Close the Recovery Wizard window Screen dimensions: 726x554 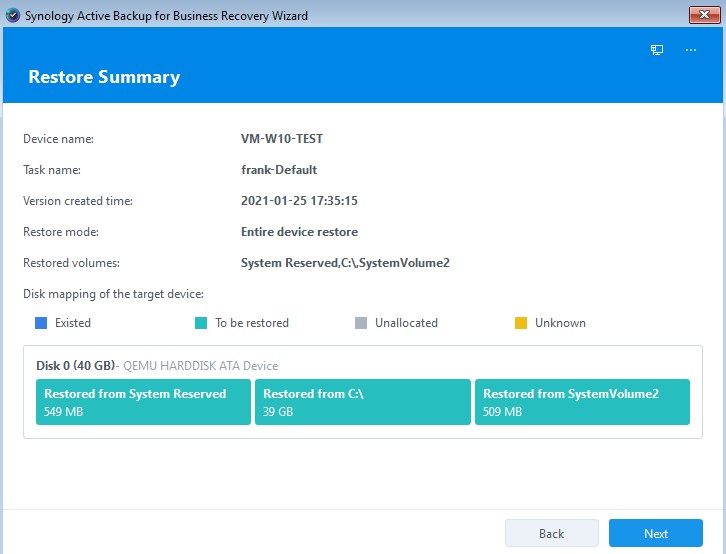tap(704, 15)
